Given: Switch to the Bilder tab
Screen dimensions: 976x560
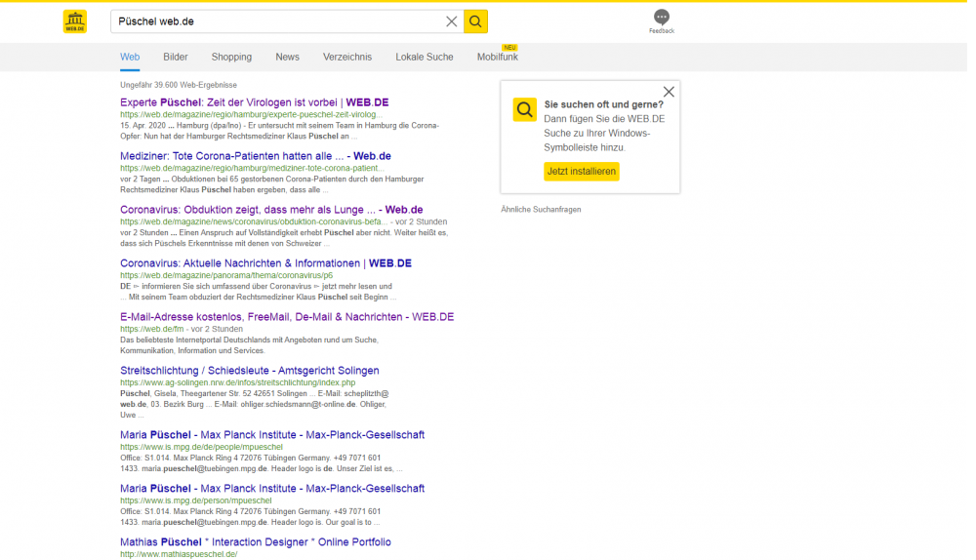Looking at the screenshot, I should (176, 57).
